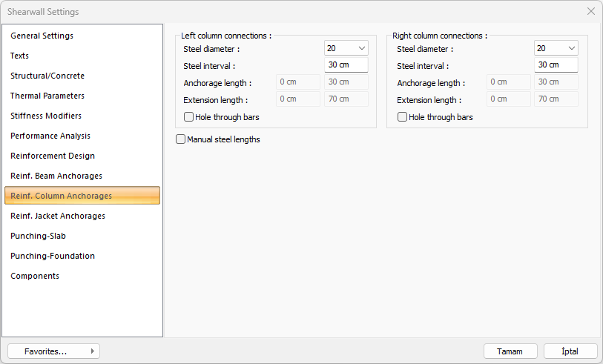This screenshot has width=603, height=364.
Task: Go to Punching-Slab settings
Action: pos(38,236)
